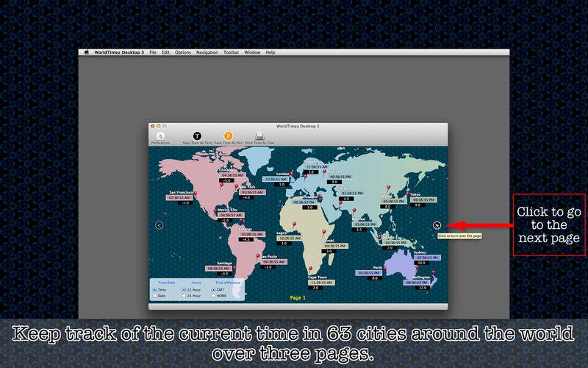Image resolution: width=588 pixels, height=368 pixels.
Task: Click the Sao Paulo map pin
Action: 258,257
